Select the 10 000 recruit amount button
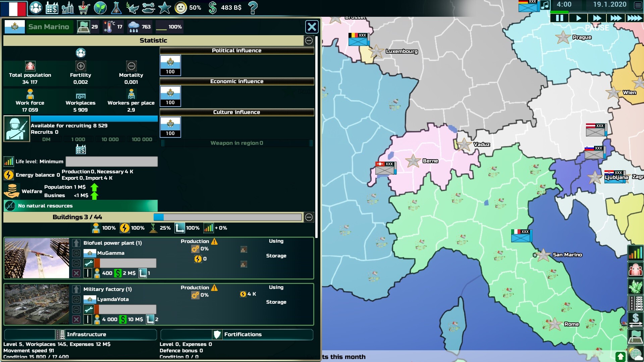Screen dimensions: 644x362 pyautogui.click(x=110, y=139)
